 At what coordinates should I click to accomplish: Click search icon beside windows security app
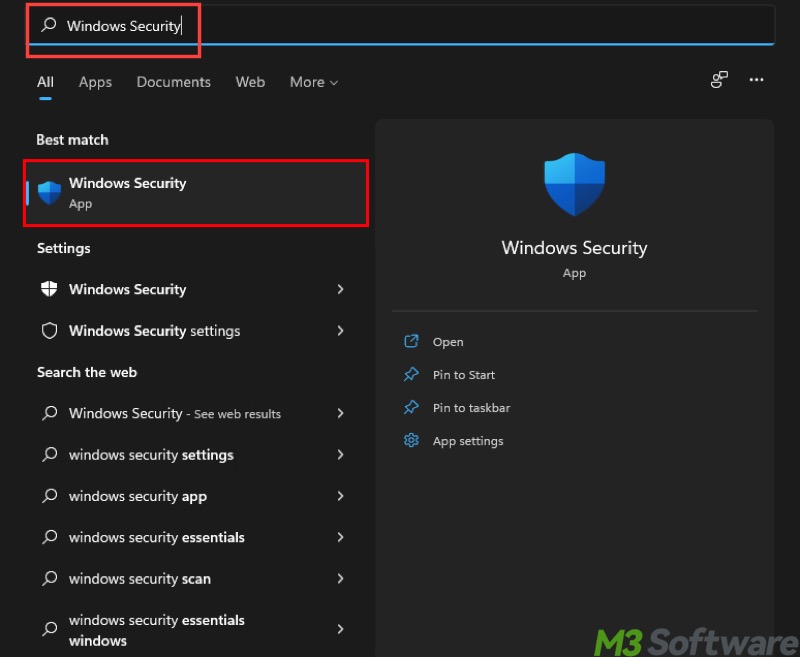tap(49, 495)
